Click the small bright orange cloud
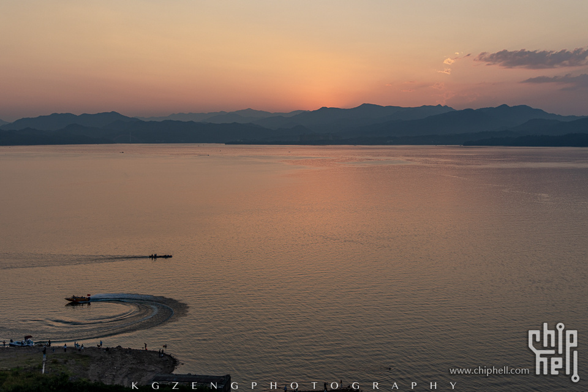Viewport: 588px width, 392px height. pyautogui.click(x=450, y=61)
